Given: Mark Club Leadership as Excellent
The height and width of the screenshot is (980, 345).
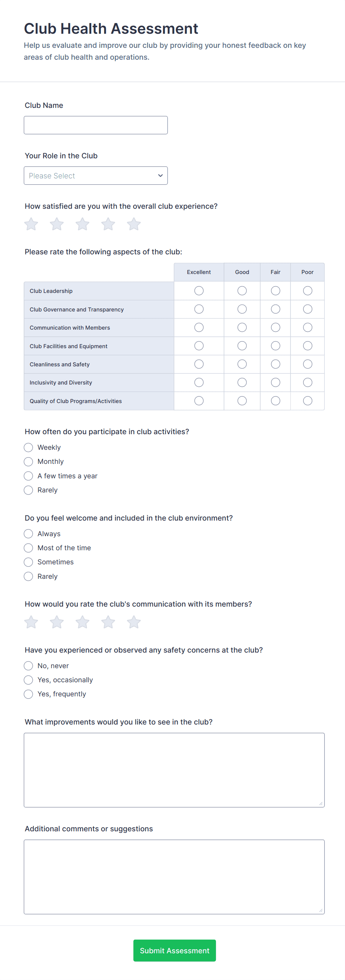Looking at the screenshot, I should click(x=199, y=291).
